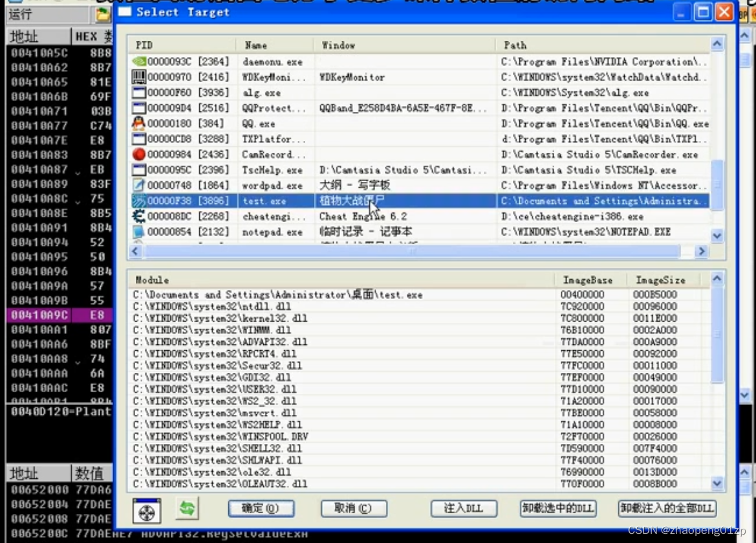Click the Cheat Engine process icon
This screenshot has width=756, height=543.
[139, 216]
